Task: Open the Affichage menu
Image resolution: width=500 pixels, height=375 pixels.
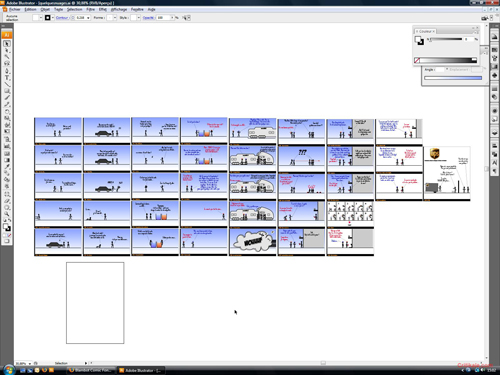Action: click(x=119, y=9)
